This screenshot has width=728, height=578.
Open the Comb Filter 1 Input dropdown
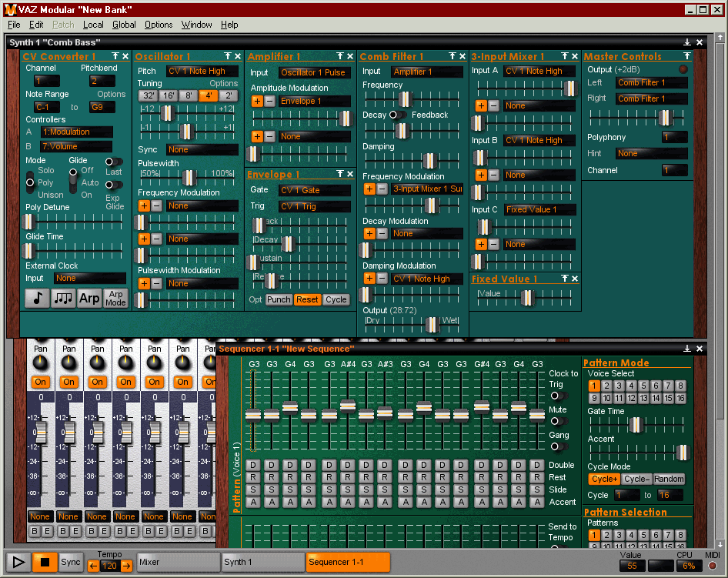coord(427,72)
